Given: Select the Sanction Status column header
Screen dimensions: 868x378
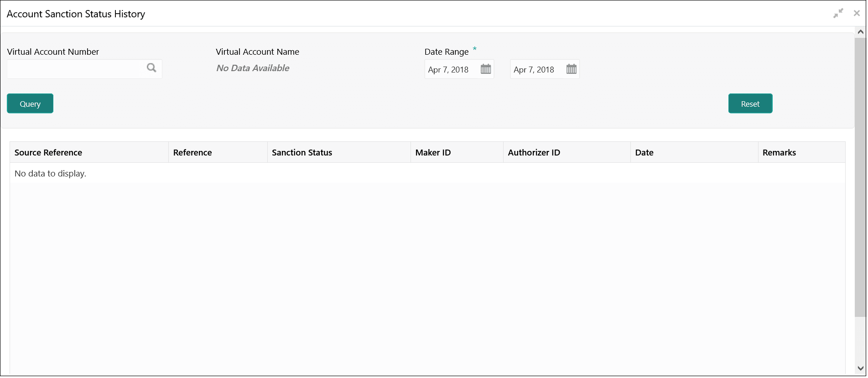Looking at the screenshot, I should (x=302, y=153).
